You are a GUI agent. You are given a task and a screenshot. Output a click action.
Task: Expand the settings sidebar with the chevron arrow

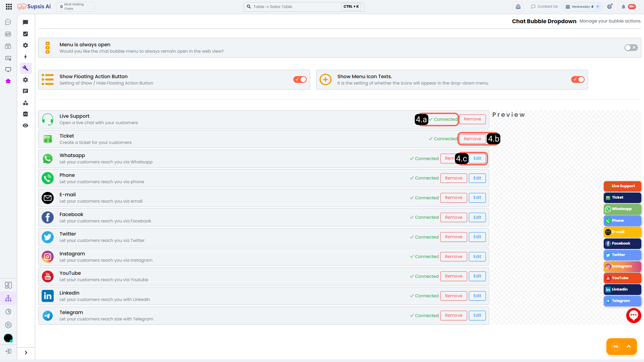tap(26, 352)
